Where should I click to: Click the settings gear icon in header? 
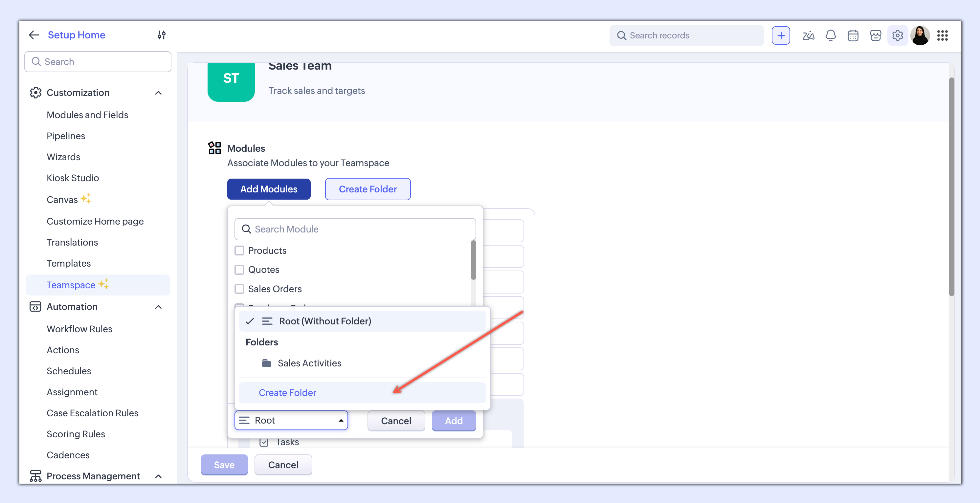[898, 35]
